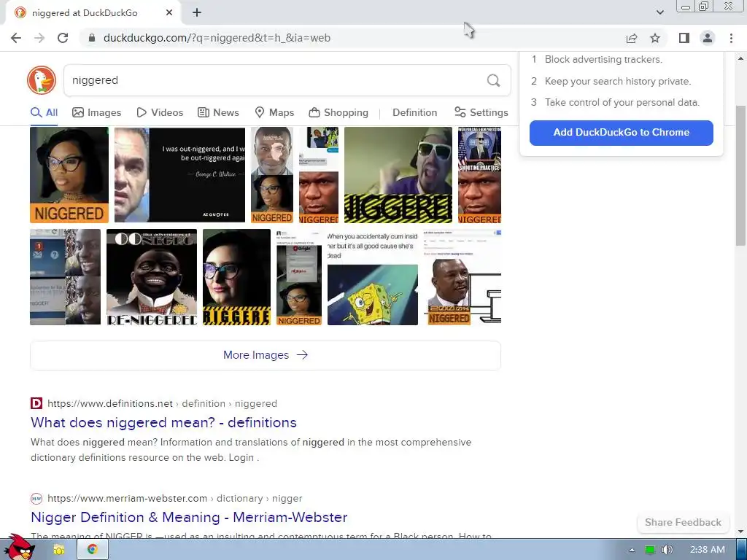Open the George C. Wallace quote thumbnail
Screen dimensions: 747x560
[179, 175]
